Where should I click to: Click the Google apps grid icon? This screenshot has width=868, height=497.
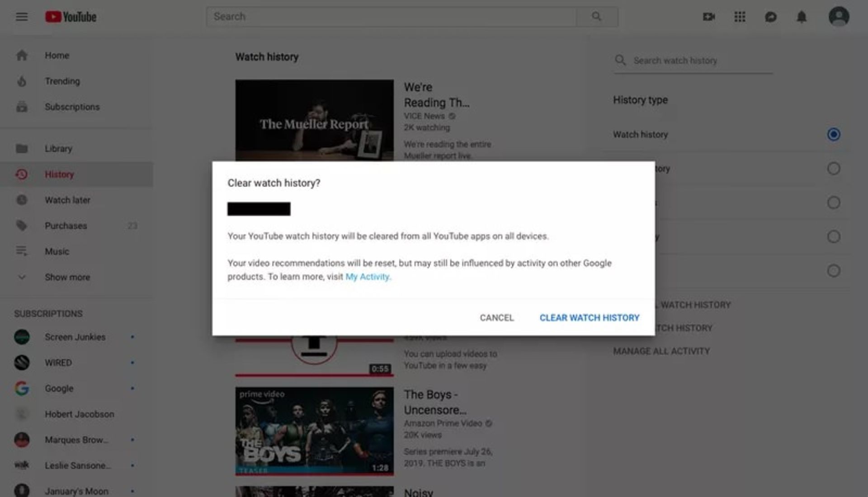click(740, 16)
